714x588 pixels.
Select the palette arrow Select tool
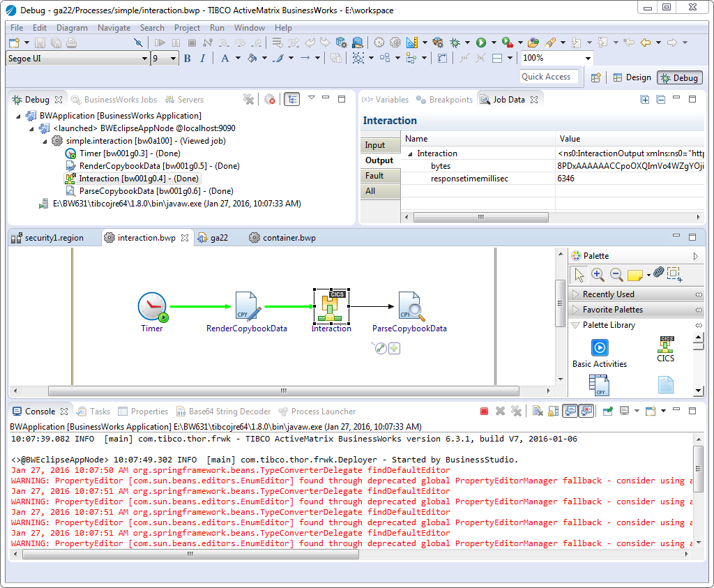tap(579, 275)
